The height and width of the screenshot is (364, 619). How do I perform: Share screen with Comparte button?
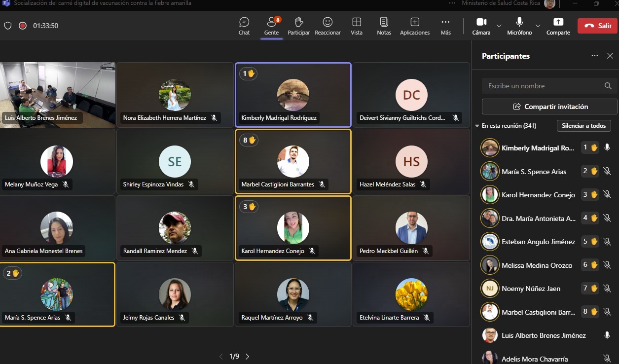[x=558, y=26]
